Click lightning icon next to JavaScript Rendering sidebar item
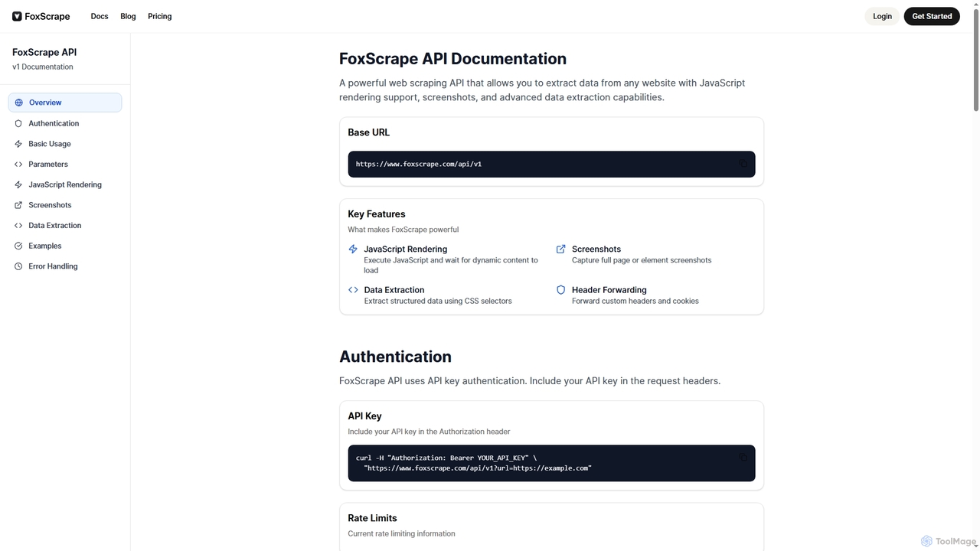The image size is (980, 551). tap(19, 184)
